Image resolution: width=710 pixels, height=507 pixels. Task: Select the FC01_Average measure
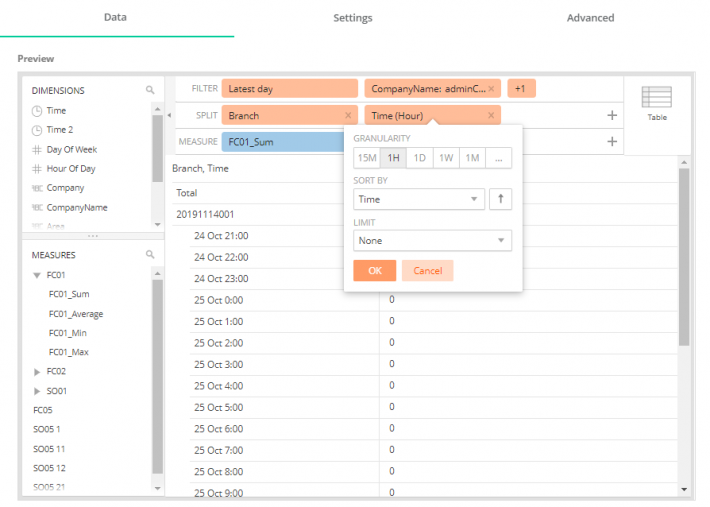pos(76,314)
